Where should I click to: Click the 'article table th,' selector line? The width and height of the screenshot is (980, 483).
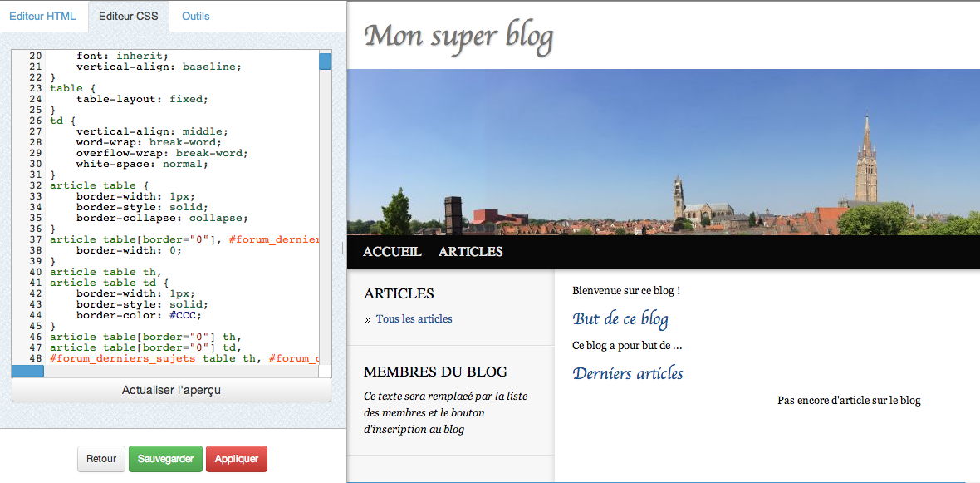pyautogui.click(x=105, y=272)
